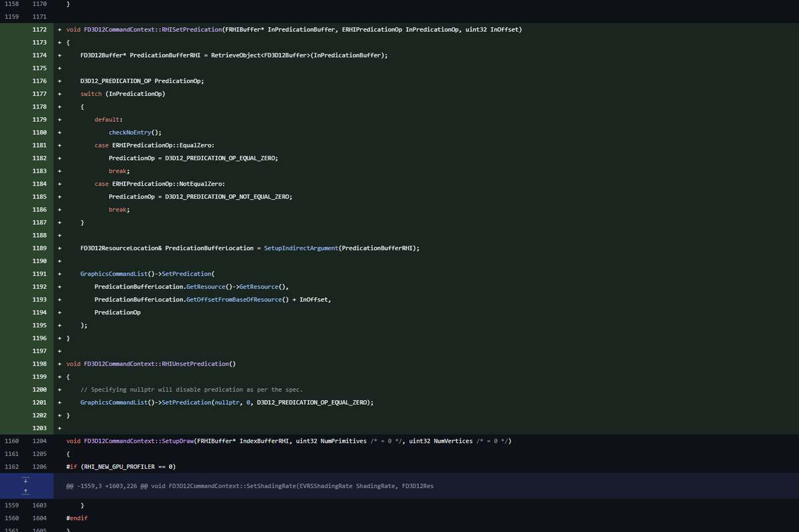The width and height of the screenshot is (799, 532).
Task: Click the 'checkNoEntry();' call
Action: [135, 133]
